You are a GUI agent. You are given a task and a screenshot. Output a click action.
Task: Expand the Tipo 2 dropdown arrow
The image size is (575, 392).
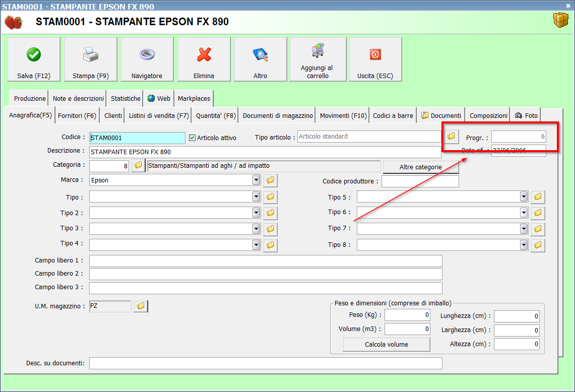coord(257,213)
